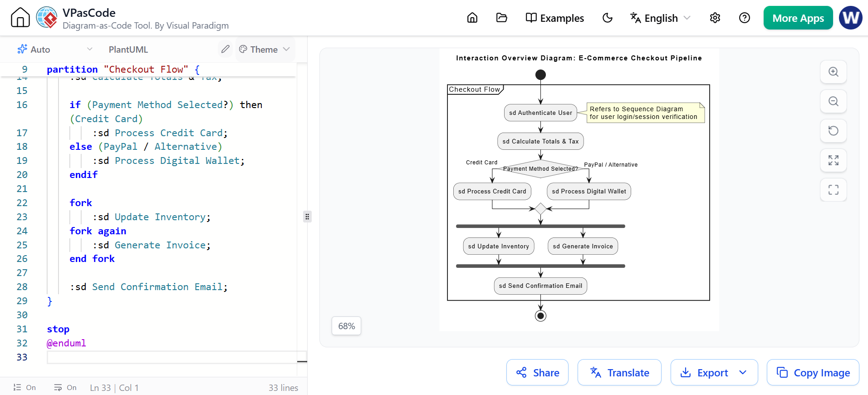Click the diagram start node black circle
Viewport: 868px width, 395px height.
(x=540, y=75)
